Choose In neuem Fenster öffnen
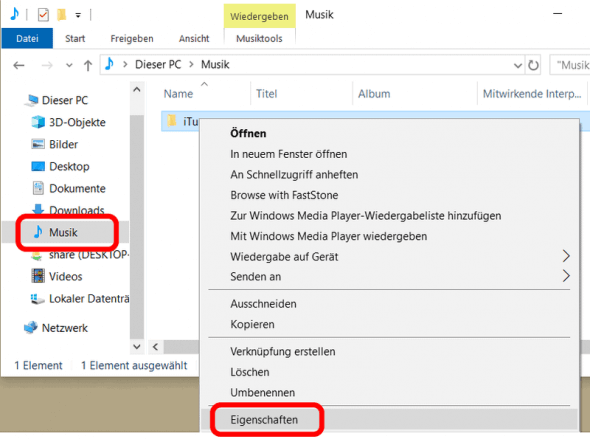 (289, 154)
